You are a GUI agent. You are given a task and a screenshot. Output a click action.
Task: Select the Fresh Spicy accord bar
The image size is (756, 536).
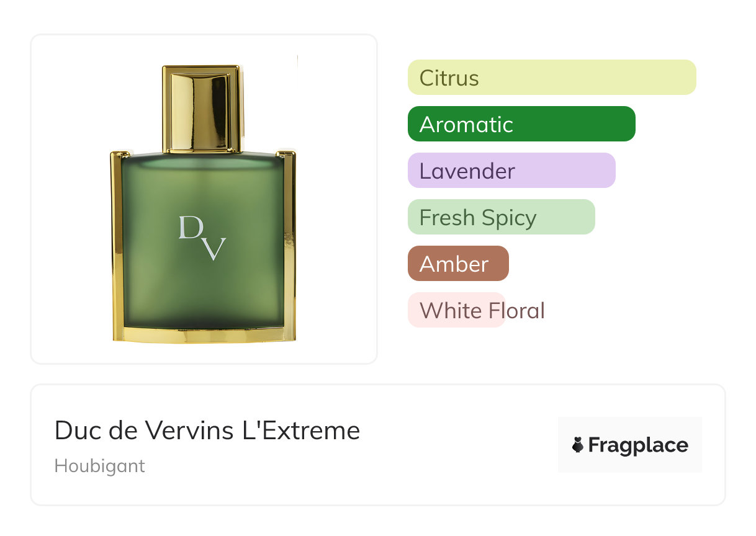pyautogui.click(x=502, y=217)
